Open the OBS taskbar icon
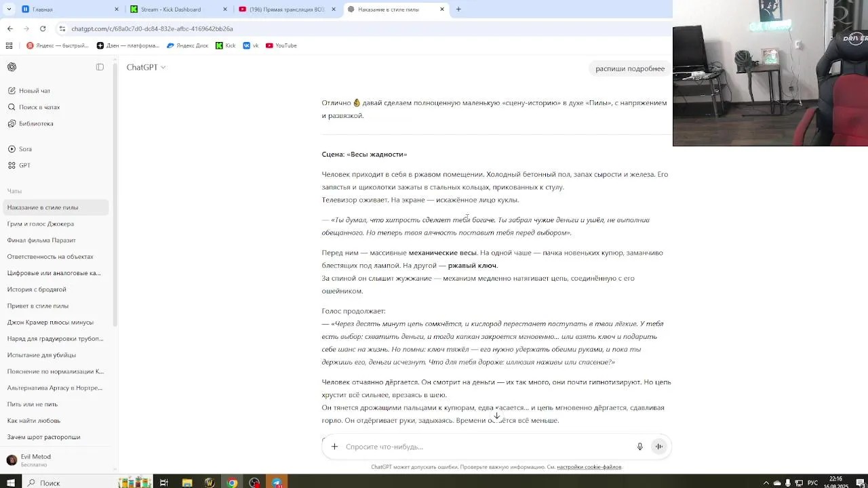The image size is (868, 488). pyautogui.click(x=254, y=483)
